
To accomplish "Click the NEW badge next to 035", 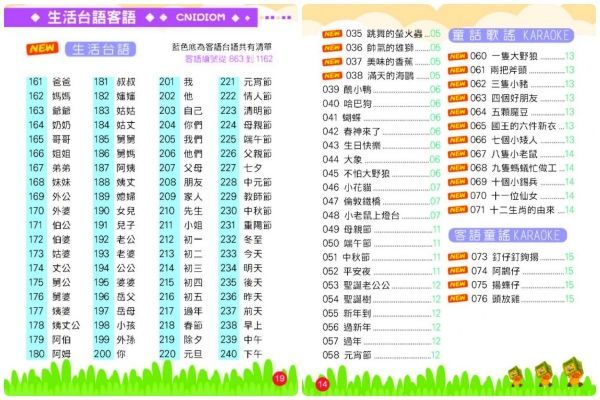I will [x=332, y=34].
